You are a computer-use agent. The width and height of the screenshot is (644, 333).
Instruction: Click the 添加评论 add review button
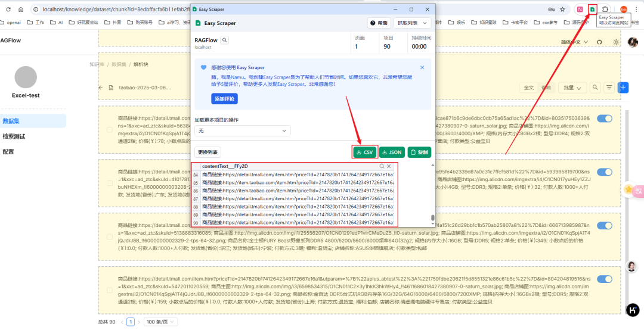point(224,99)
